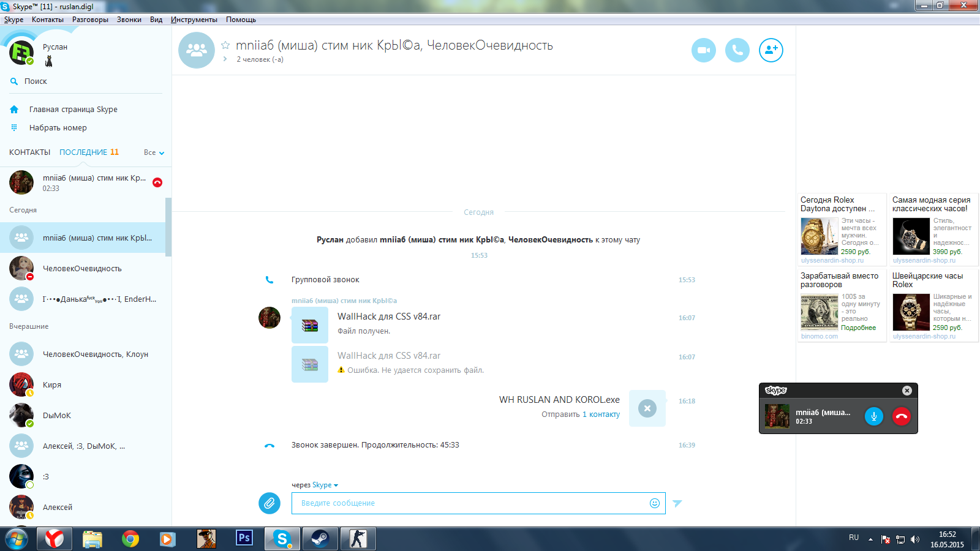
Task: Open Counter-Strike from the taskbar
Action: click(358, 539)
